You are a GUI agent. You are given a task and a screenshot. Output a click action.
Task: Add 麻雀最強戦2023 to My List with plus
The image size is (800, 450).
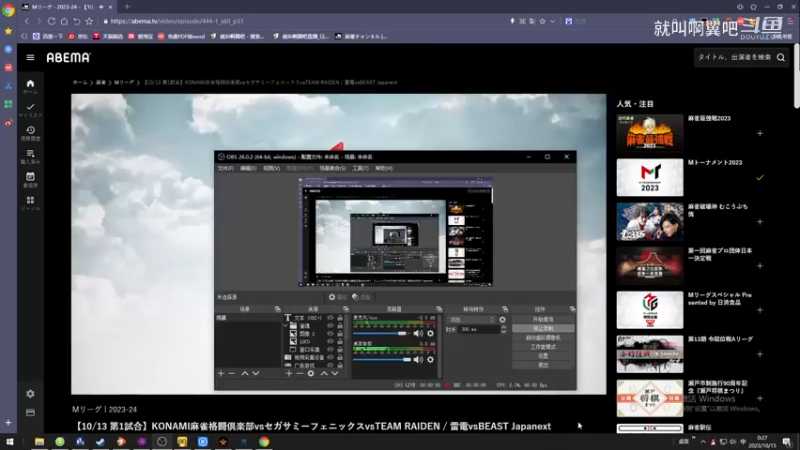tap(760, 133)
